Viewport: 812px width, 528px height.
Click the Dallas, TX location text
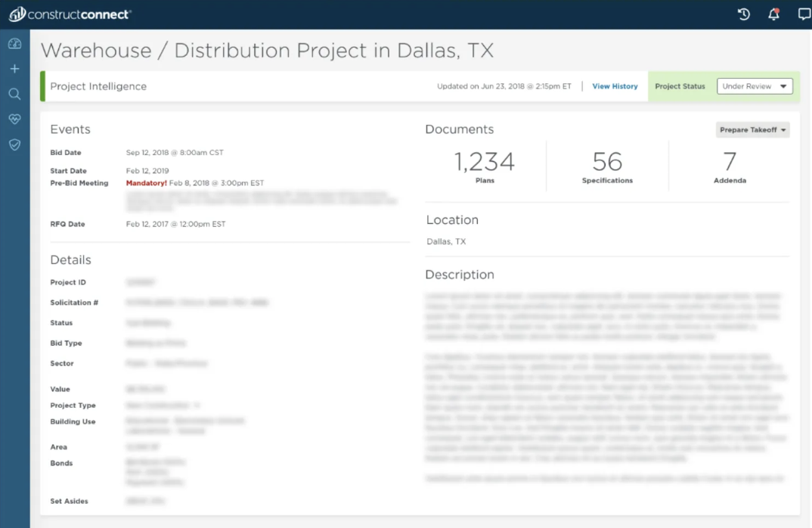[446, 242]
